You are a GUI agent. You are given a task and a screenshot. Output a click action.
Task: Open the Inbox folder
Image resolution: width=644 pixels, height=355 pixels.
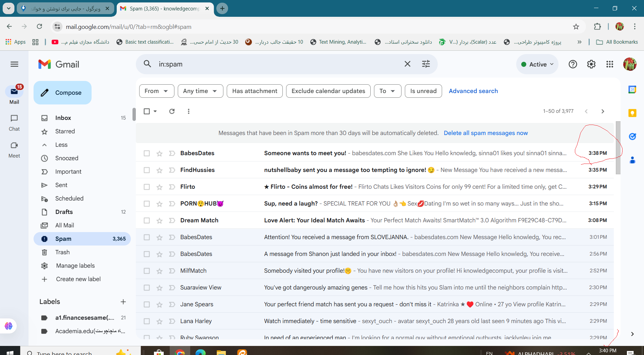(x=63, y=118)
